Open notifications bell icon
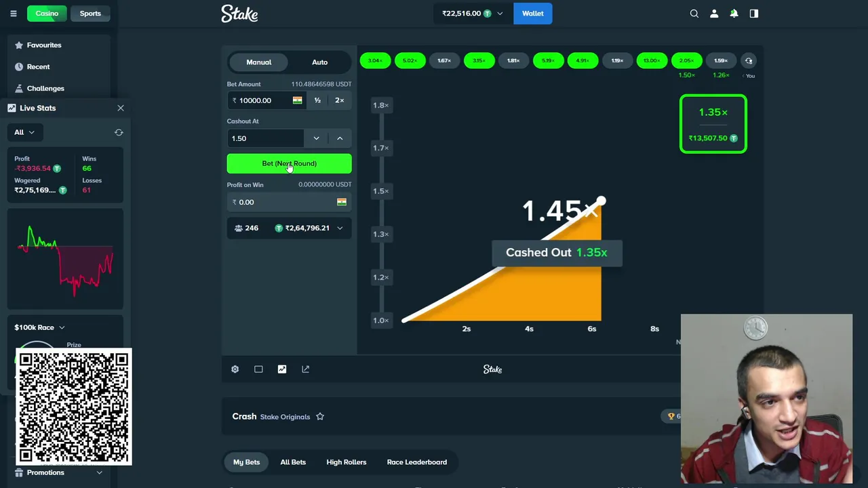Screen dimensions: 868x488 (734, 14)
